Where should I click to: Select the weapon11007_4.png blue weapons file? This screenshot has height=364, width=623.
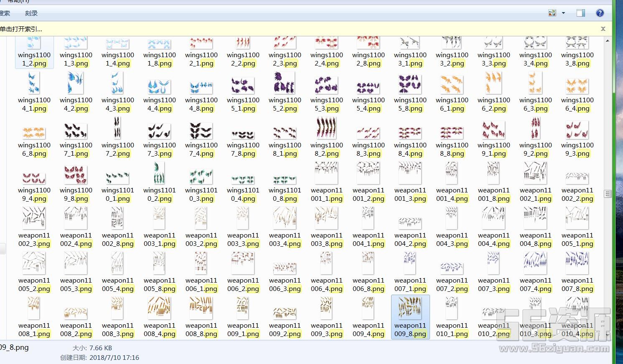click(535, 263)
